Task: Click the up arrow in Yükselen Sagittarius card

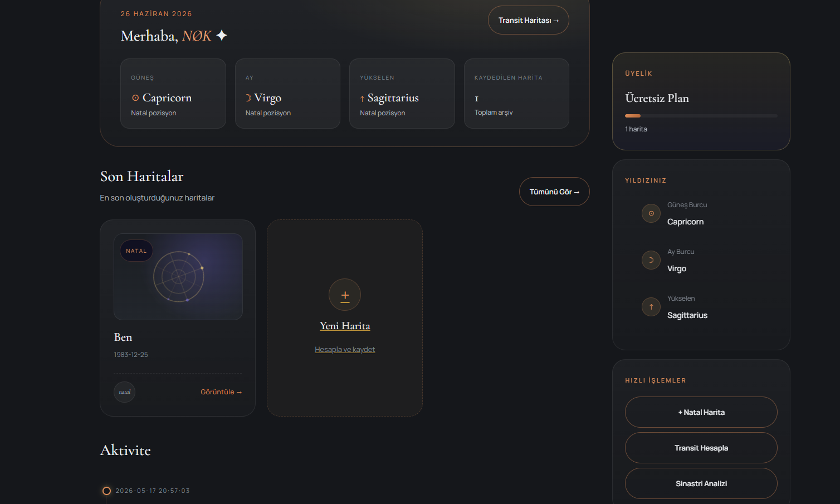Action: (x=362, y=99)
